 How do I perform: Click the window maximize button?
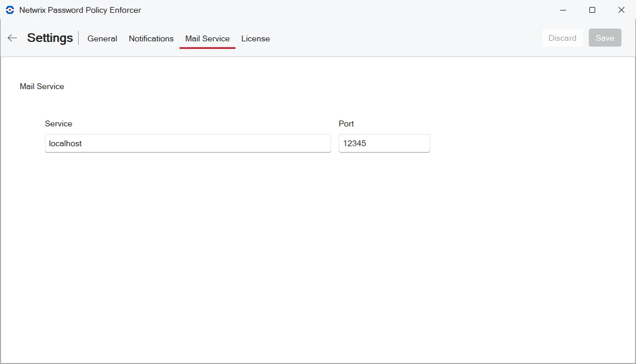(592, 10)
